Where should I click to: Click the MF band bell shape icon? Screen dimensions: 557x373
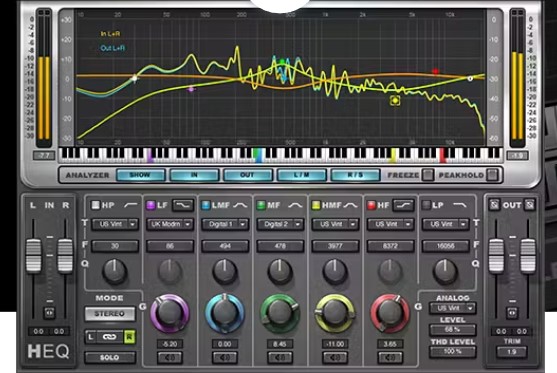pos(295,205)
